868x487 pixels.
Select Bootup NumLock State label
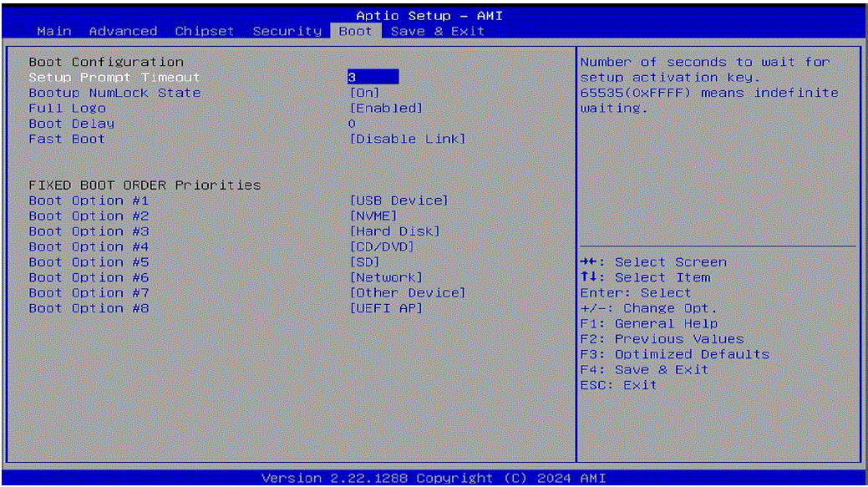coord(114,93)
